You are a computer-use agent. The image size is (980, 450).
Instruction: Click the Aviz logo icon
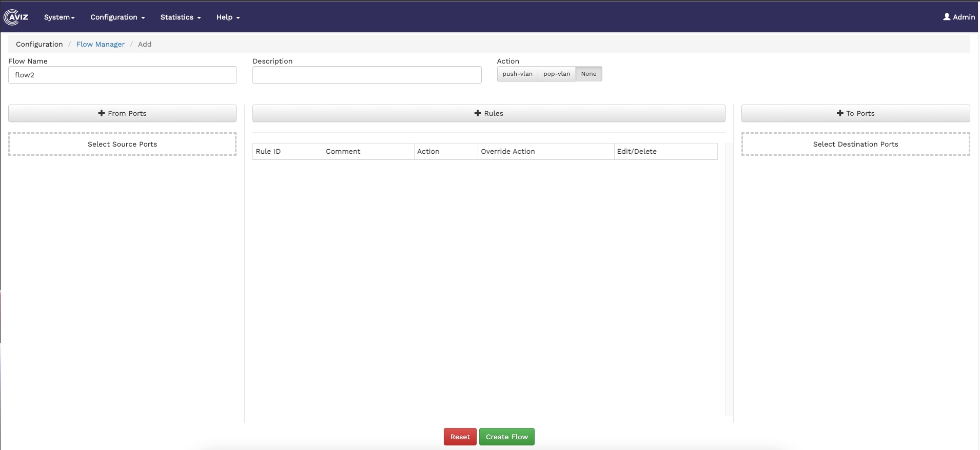click(16, 17)
